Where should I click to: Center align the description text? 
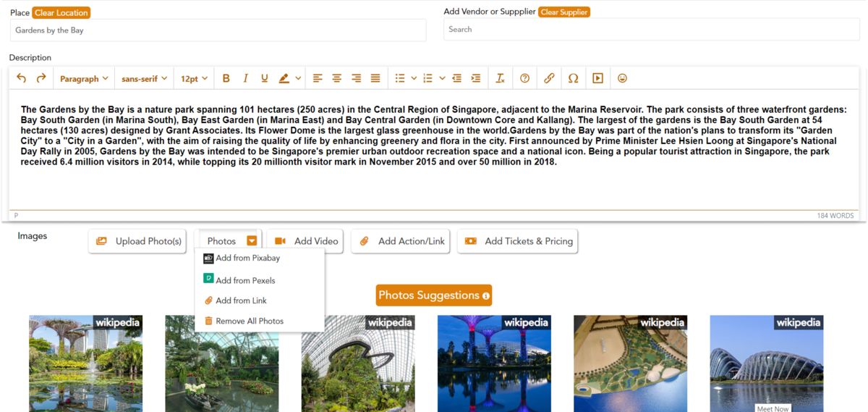coord(337,78)
